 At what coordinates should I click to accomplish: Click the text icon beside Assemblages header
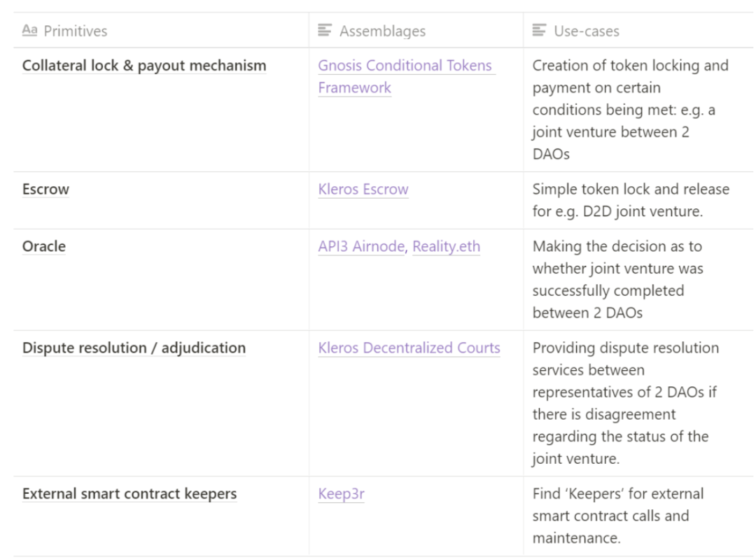[324, 31]
